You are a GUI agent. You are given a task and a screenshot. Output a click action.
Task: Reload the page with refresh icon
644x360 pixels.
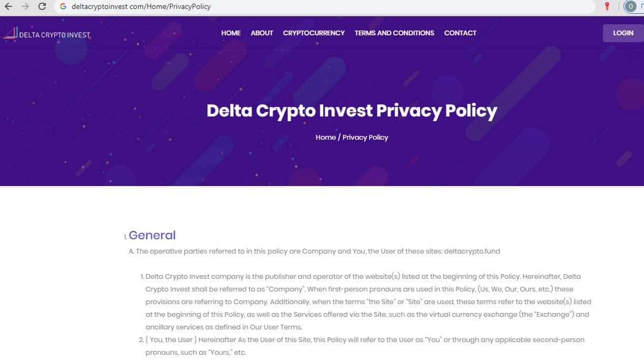[43, 7]
